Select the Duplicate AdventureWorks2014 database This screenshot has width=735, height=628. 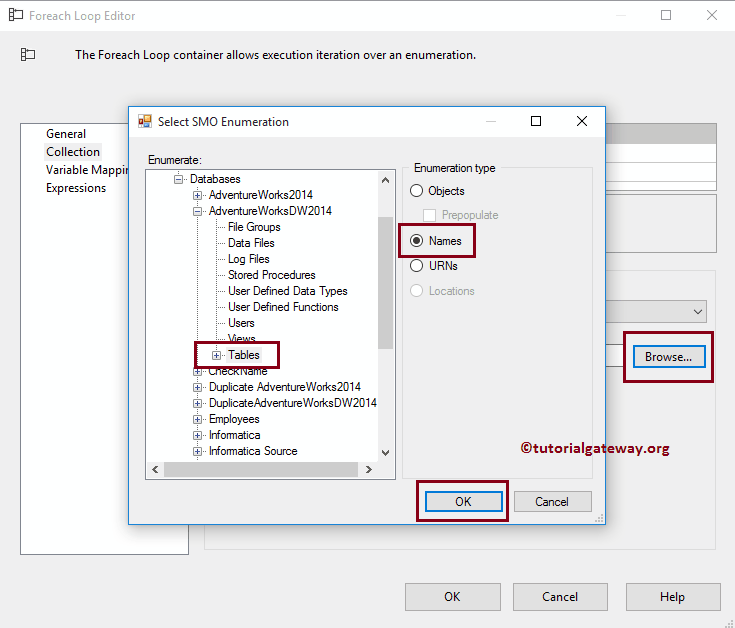click(x=285, y=387)
